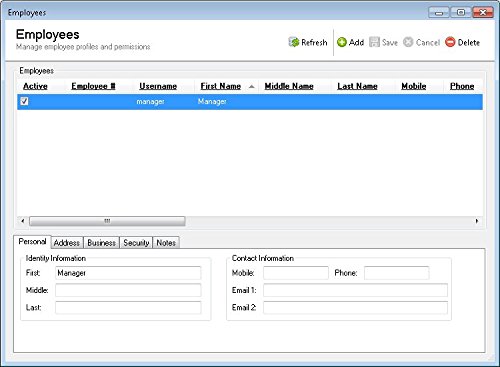Sort by the Employee # column header
This screenshot has width=500, height=367.
(93, 86)
